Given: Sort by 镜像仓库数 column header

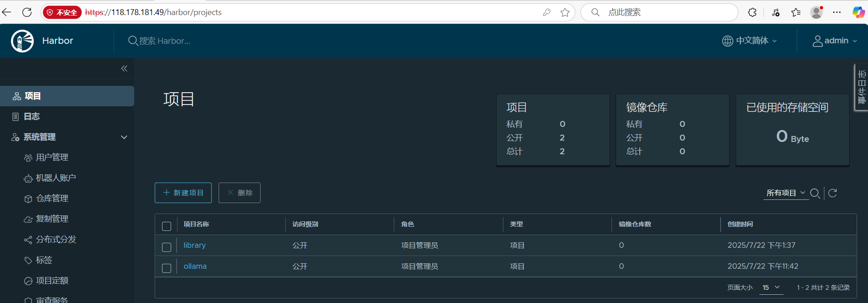Looking at the screenshot, I should 635,224.
